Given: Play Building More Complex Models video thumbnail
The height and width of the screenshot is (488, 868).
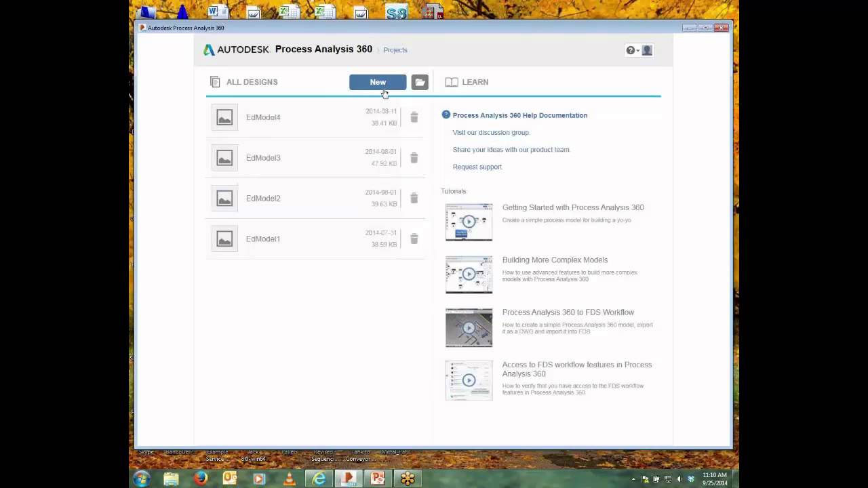Looking at the screenshot, I should click(469, 274).
